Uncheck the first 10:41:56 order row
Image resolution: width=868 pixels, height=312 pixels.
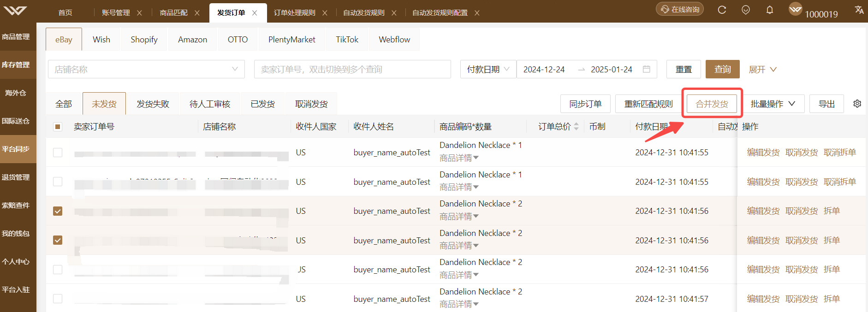tap(58, 211)
